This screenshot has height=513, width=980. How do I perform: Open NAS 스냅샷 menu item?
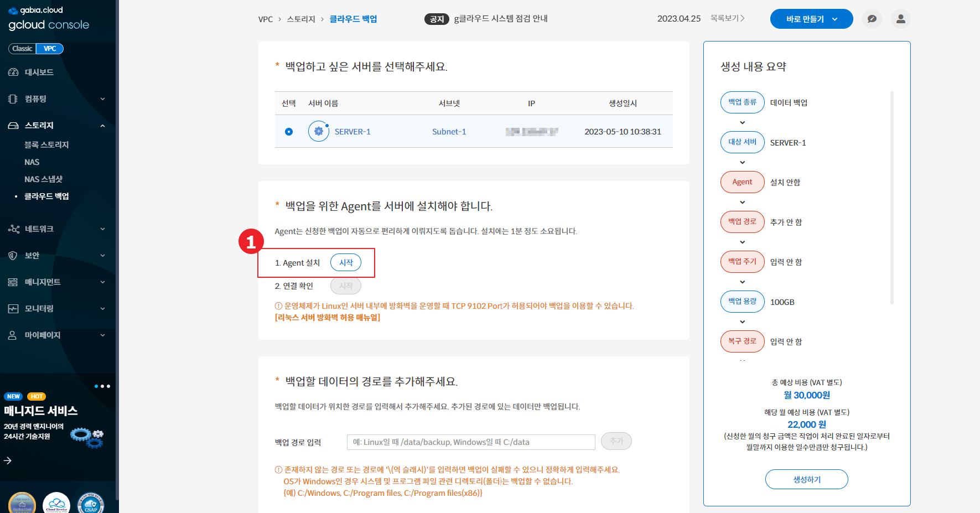44,179
